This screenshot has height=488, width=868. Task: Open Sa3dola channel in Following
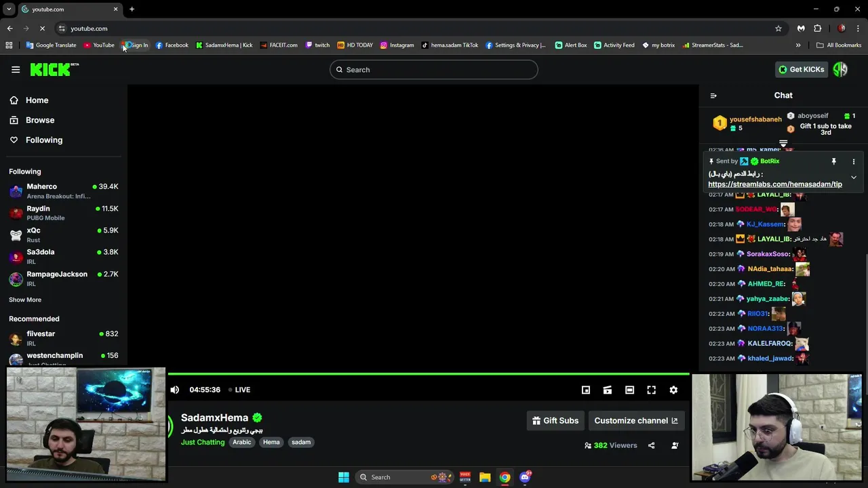[x=64, y=256]
